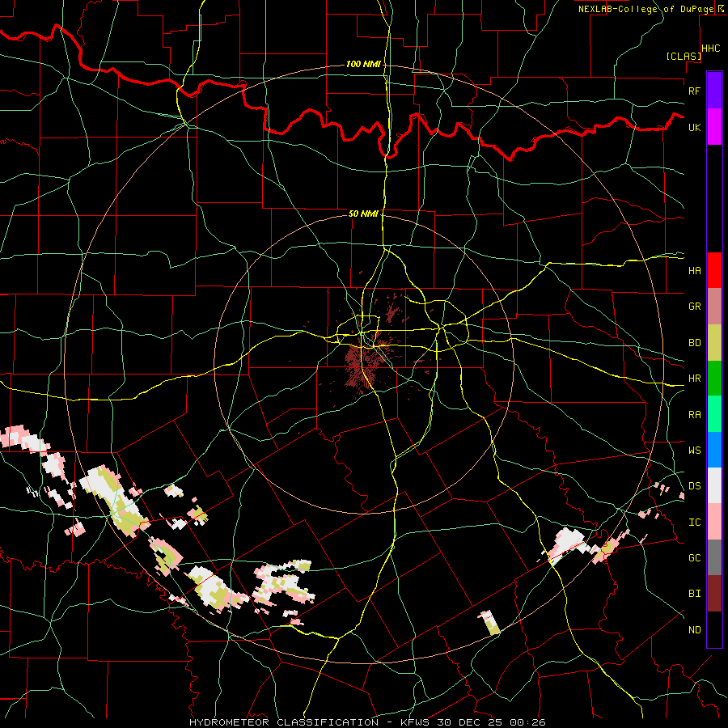728x728 pixels.
Task: Click the 100 NMI range ring label
Action: coord(363,64)
